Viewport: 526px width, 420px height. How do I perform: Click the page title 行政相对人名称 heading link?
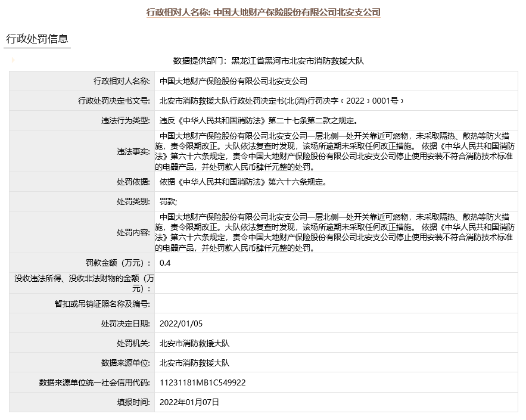click(263, 13)
